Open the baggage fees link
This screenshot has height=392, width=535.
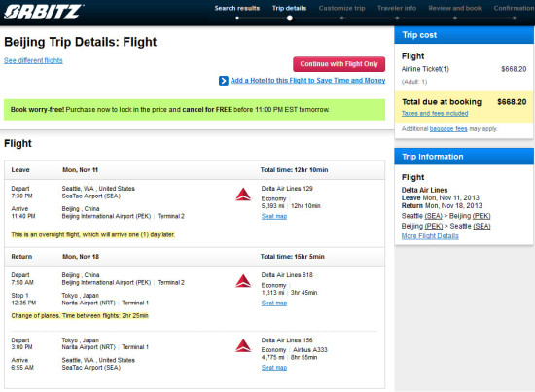coord(448,129)
